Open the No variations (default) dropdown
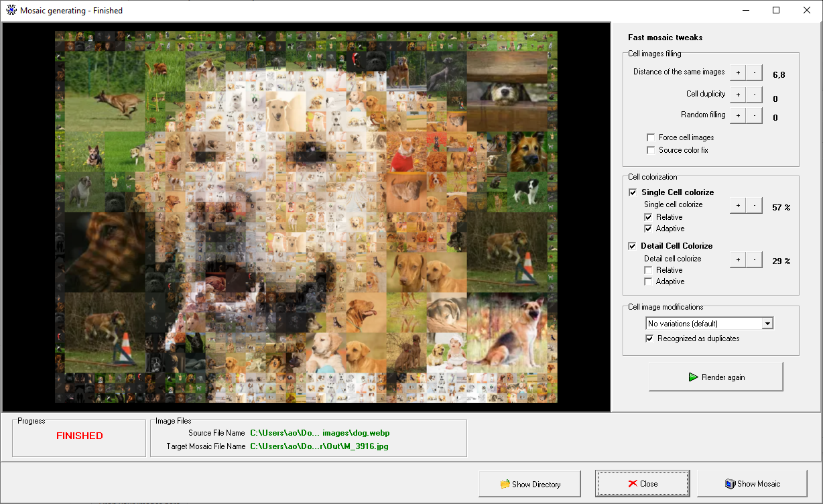The height and width of the screenshot is (504, 823). pos(767,323)
